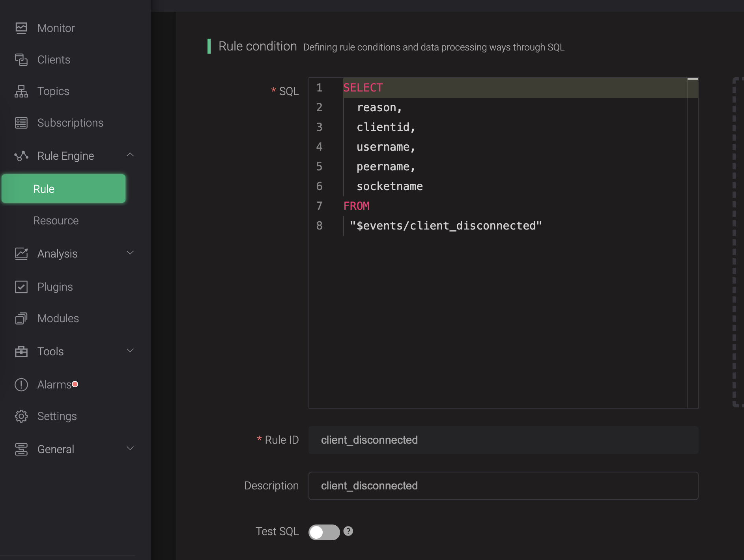Click the Analysis graph icon
Screen dimensions: 744x560
pos(21,254)
